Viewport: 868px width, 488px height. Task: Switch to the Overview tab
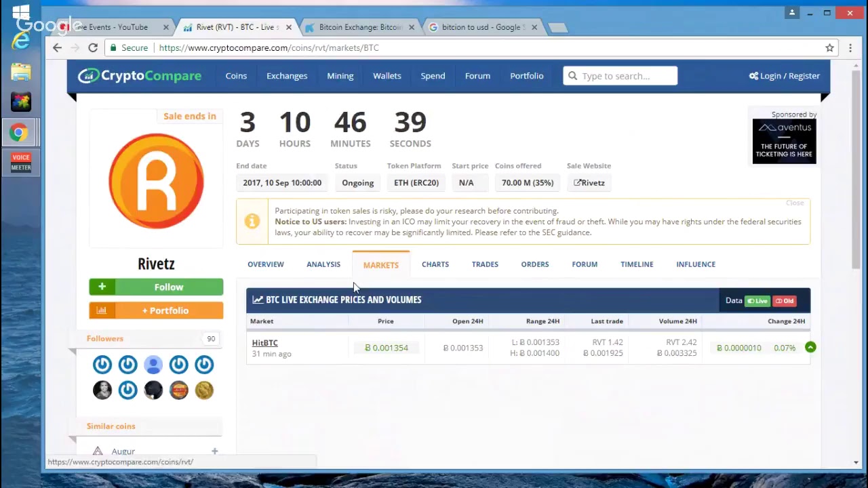[x=266, y=264]
